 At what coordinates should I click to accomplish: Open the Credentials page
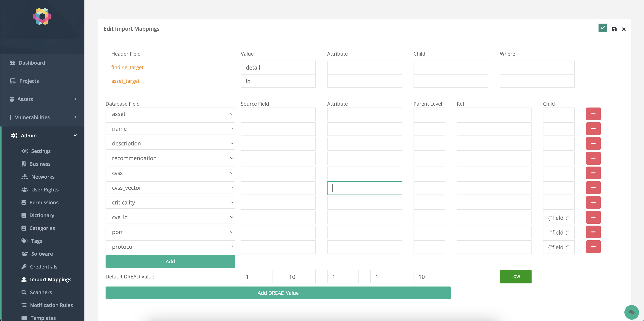(x=44, y=267)
